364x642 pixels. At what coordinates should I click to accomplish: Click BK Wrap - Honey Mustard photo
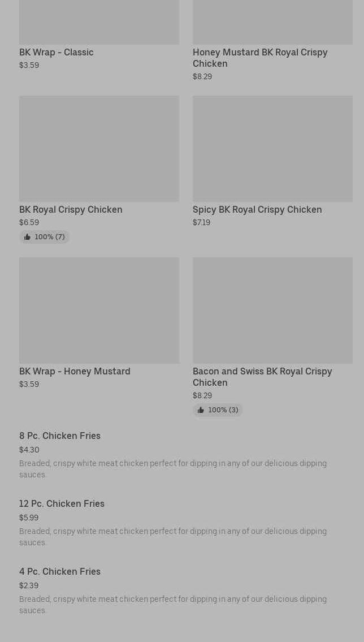click(x=99, y=310)
